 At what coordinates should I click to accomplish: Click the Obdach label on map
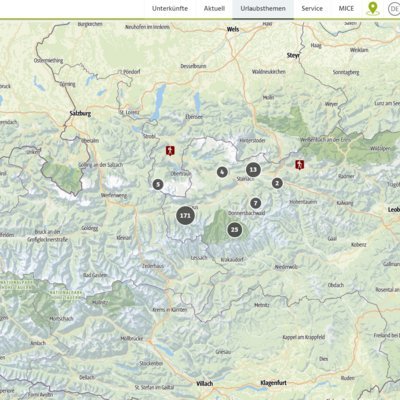click(336, 285)
